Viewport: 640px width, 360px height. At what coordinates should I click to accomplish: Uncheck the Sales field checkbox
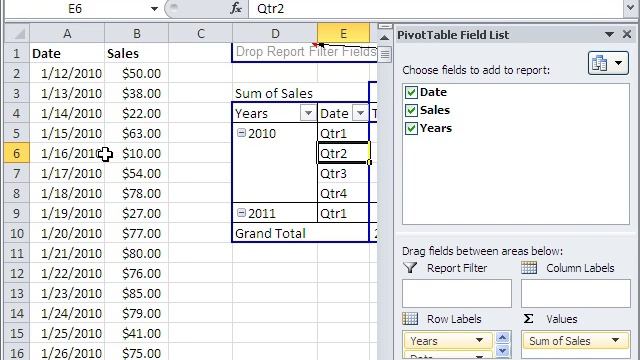point(411,110)
